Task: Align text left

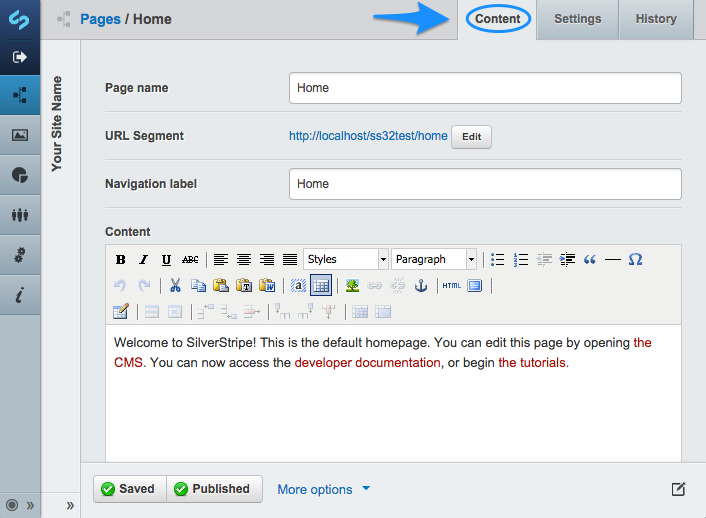Action: tap(221, 259)
